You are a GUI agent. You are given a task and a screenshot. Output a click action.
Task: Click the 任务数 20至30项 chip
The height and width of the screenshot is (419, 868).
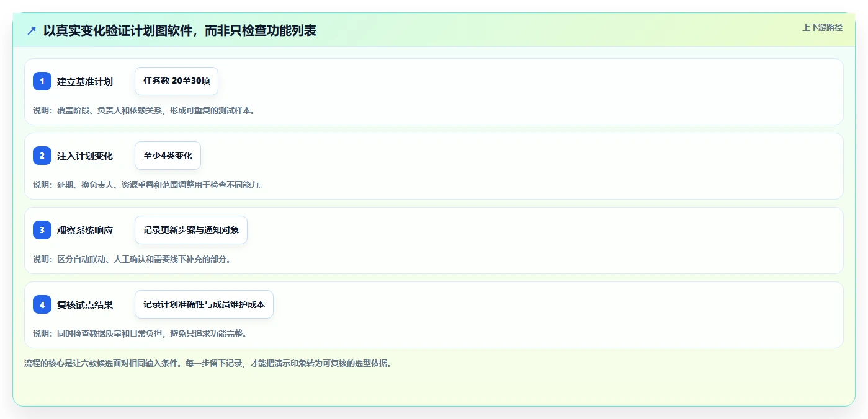(176, 81)
